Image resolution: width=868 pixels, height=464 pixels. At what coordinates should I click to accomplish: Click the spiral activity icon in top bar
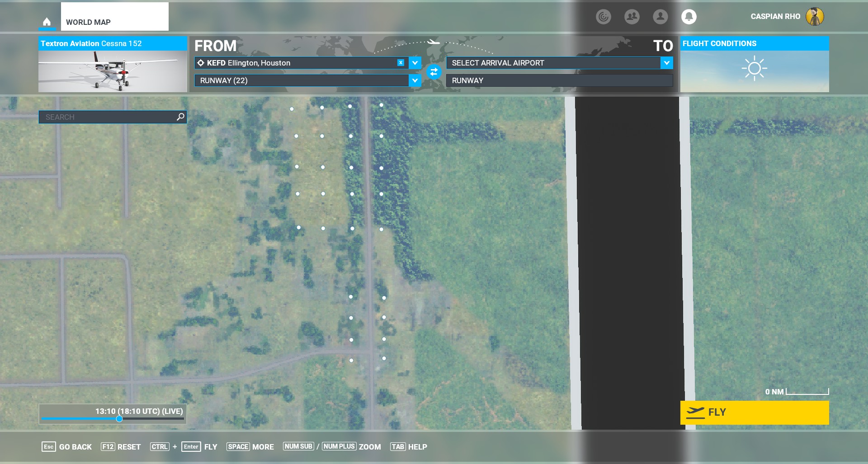point(603,17)
